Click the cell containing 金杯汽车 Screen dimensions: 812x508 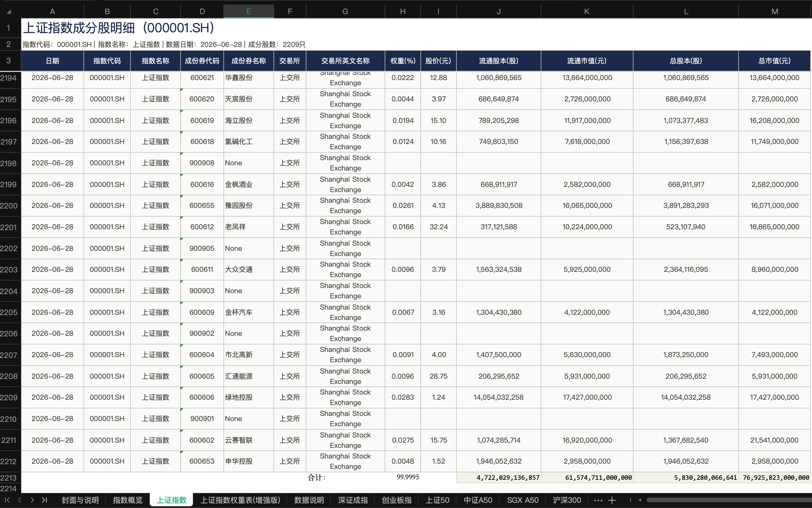(x=248, y=312)
